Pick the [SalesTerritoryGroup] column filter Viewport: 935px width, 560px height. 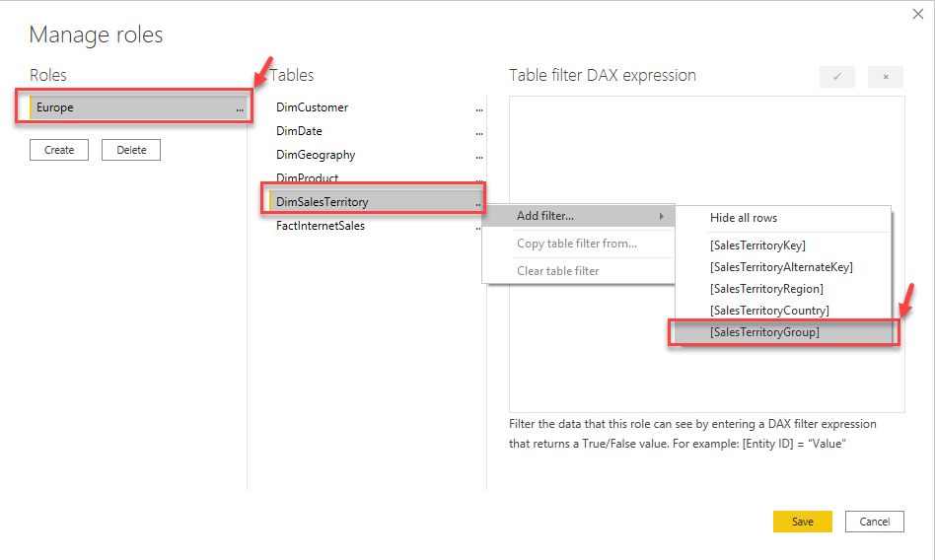point(783,332)
